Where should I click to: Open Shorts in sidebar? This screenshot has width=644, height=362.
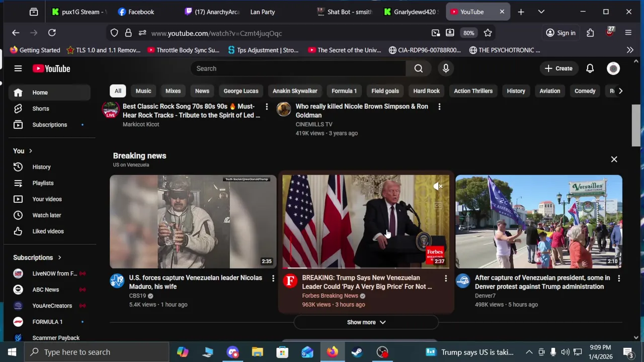pos(49,109)
